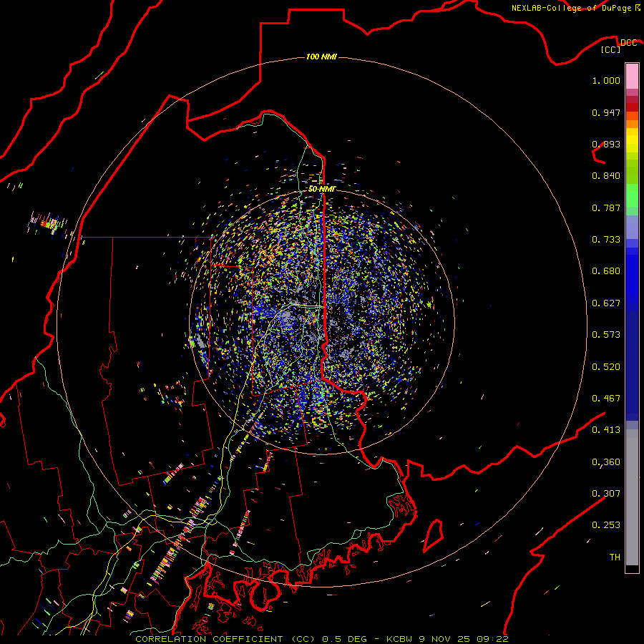644x644 pixels.
Task: Click the 0.5 DEG elevation text
Action: click(344, 639)
